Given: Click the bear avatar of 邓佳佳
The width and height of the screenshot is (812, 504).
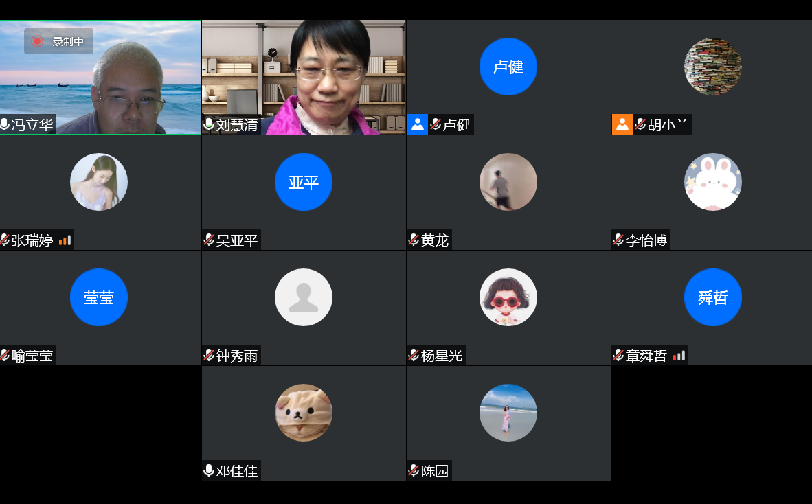Looking at the screenshot, I should tap(304, 413).
